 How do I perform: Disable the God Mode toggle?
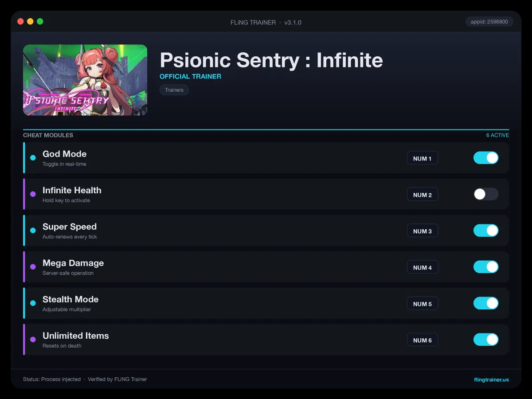[x=486, y=158]
